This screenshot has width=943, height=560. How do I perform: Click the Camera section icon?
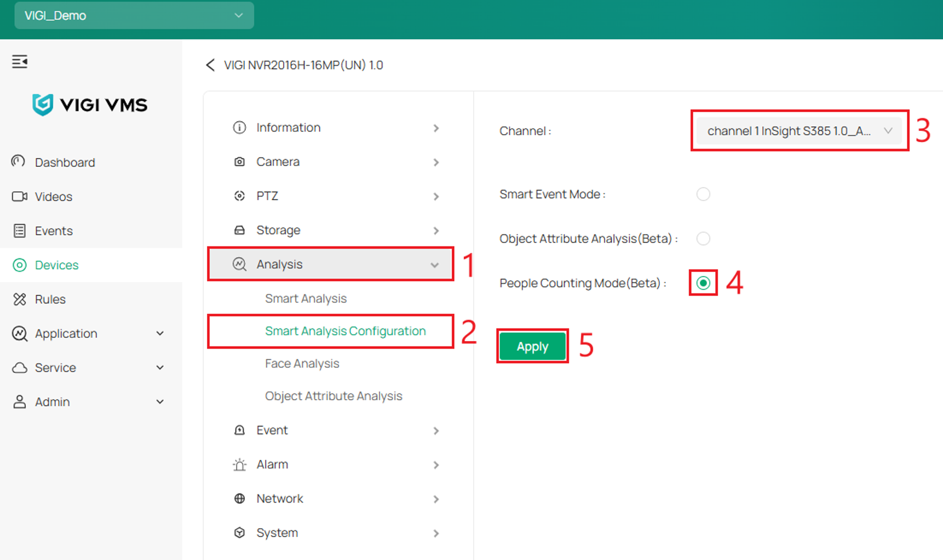239,162
